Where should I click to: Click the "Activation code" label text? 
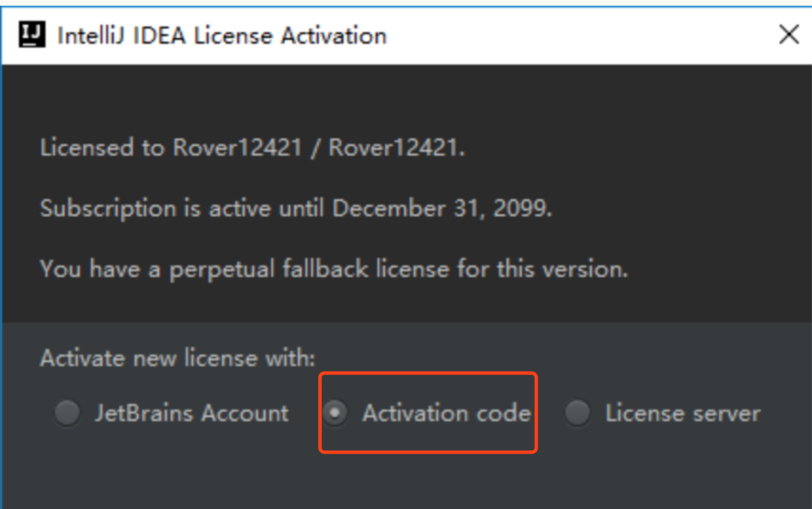[446, 413]
